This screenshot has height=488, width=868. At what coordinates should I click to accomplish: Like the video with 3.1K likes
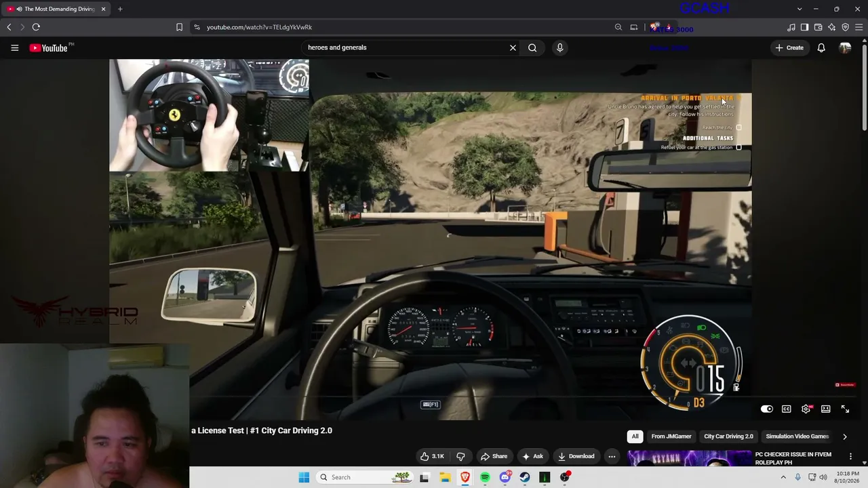point(432,456)
